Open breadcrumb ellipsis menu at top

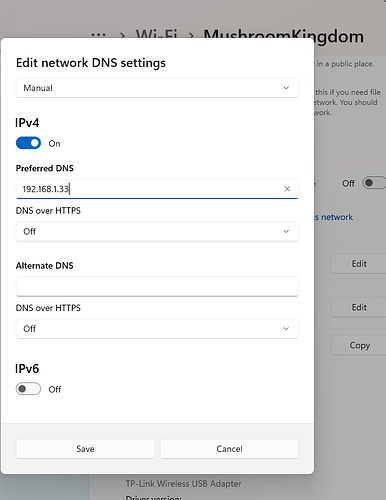[99, 35]
